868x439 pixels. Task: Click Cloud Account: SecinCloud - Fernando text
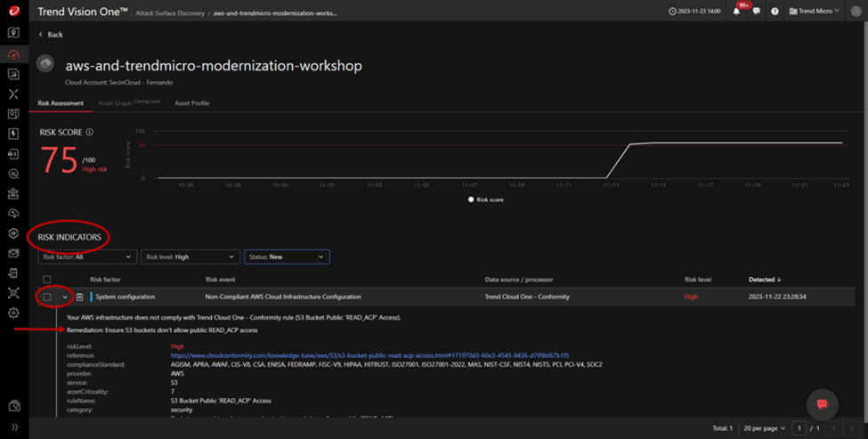pyautogui.click(x=119, y=83)
